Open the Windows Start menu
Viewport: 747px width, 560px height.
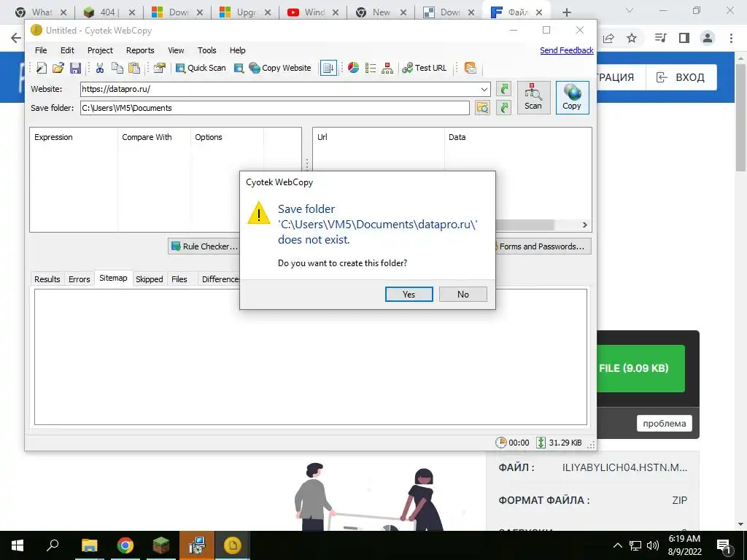pyautogui.click(x=18, y=545)
